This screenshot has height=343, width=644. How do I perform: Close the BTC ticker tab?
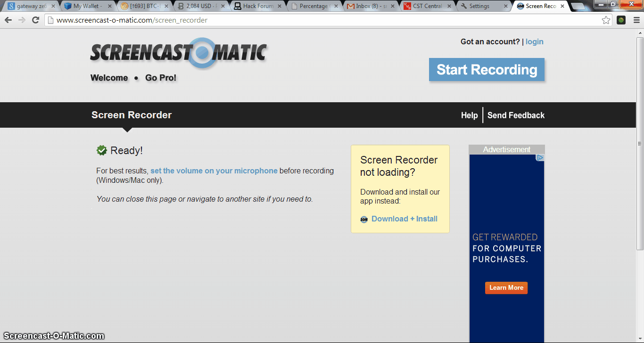166,6
